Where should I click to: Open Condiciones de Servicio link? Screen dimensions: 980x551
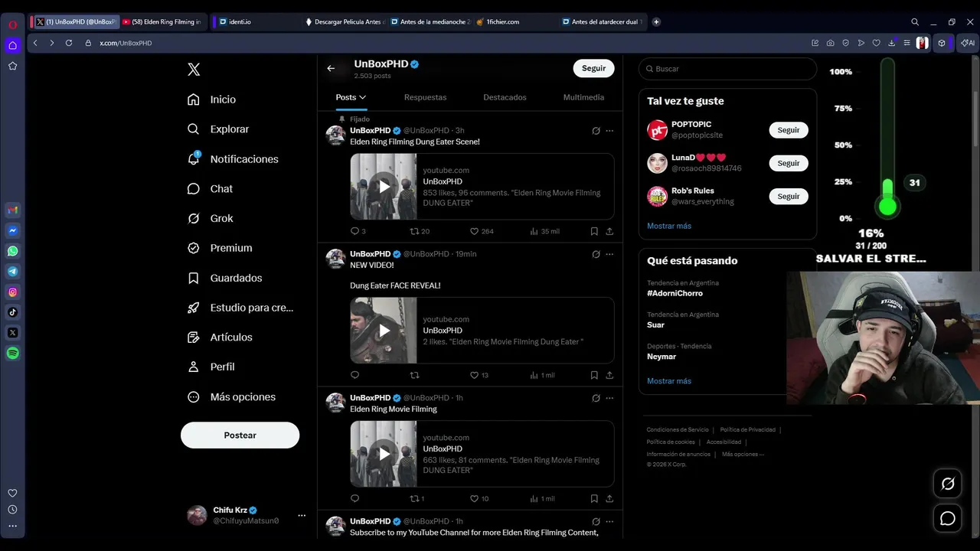point(678,429)
